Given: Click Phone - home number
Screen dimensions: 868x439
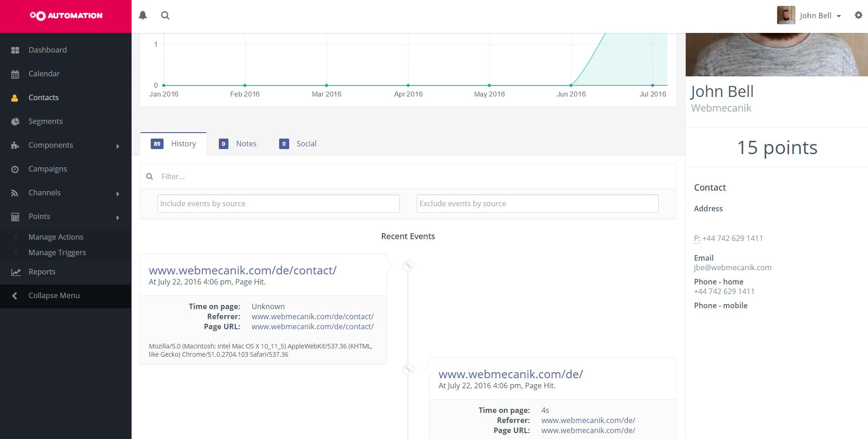Looking at the screenshot, I should pos(724,291).
